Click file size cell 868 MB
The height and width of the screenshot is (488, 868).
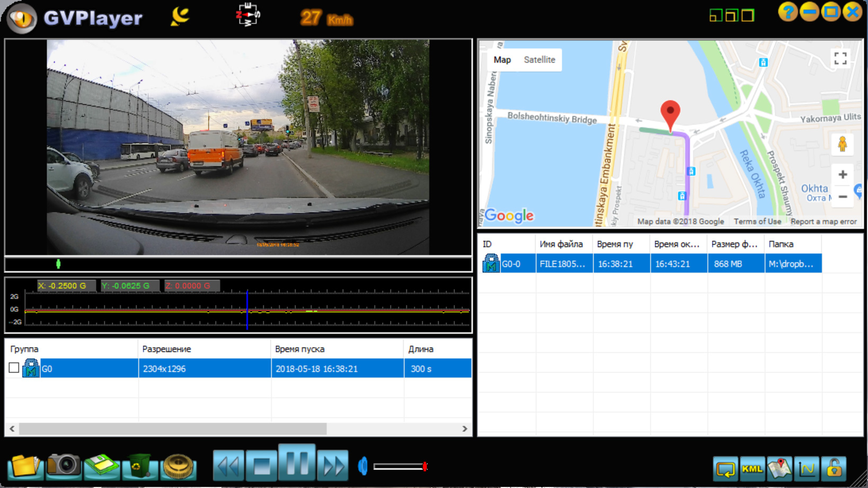736,263
